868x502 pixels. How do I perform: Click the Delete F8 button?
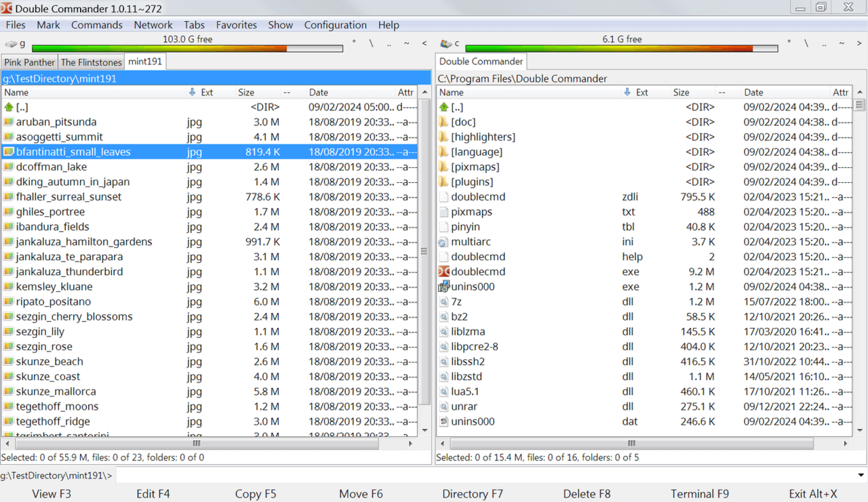point(587,494)
